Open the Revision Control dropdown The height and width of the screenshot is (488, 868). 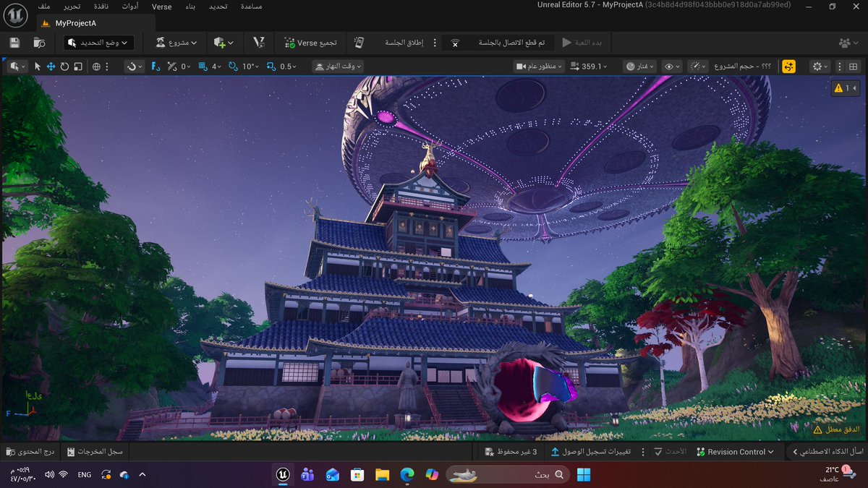[x=735, y=452]
